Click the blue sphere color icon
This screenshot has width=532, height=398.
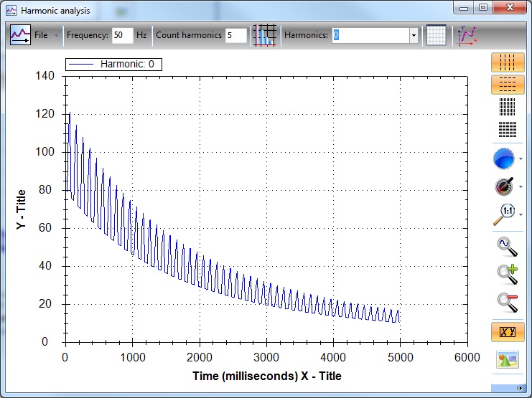[504, 158]
